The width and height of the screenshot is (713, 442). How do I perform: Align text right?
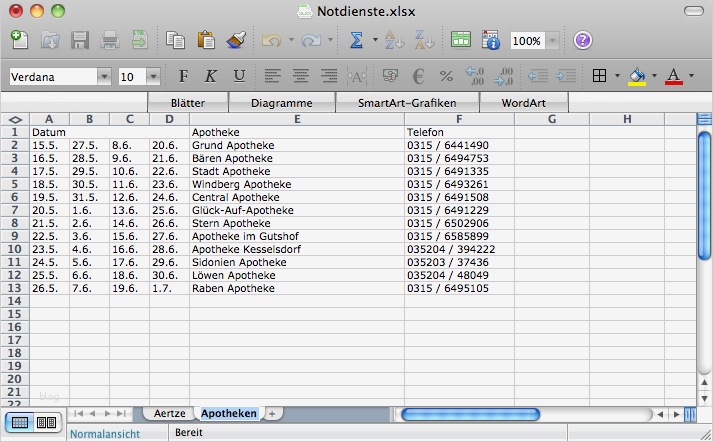tap(329, 76)
